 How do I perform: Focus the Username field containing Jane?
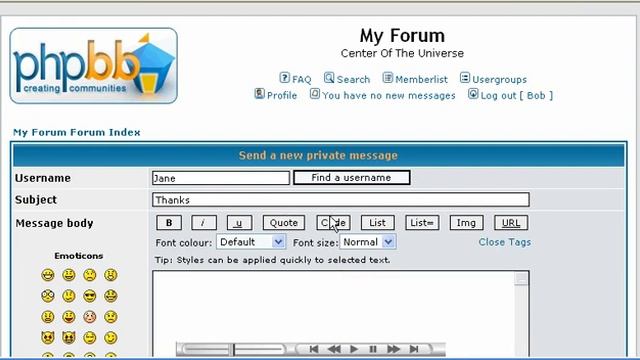[221, 178]
